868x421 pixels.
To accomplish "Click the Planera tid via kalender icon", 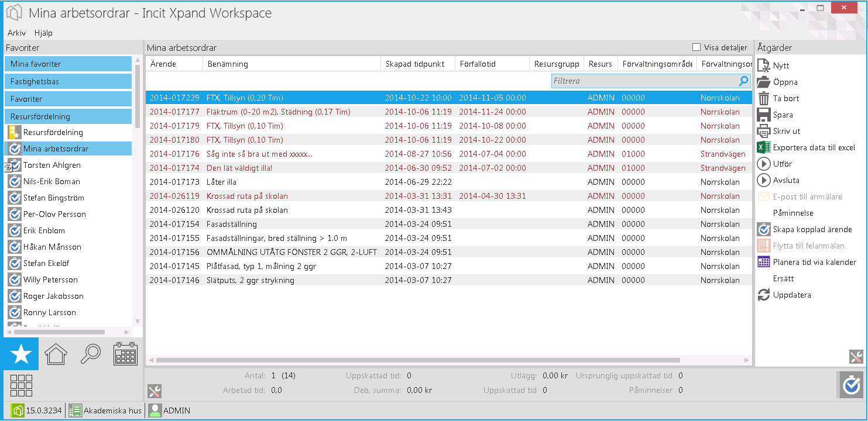I will 764,262.
